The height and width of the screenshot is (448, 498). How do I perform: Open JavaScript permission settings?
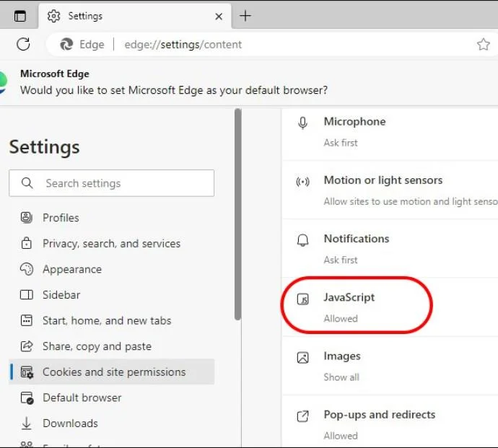[390, 307]
